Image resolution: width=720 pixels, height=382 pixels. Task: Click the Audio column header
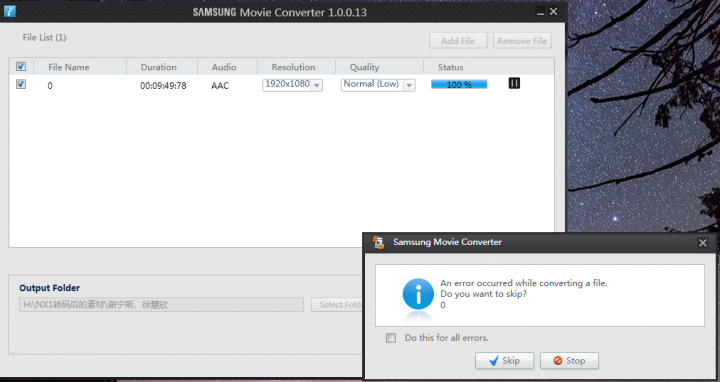pyautogui.click(x=224, y=67)
